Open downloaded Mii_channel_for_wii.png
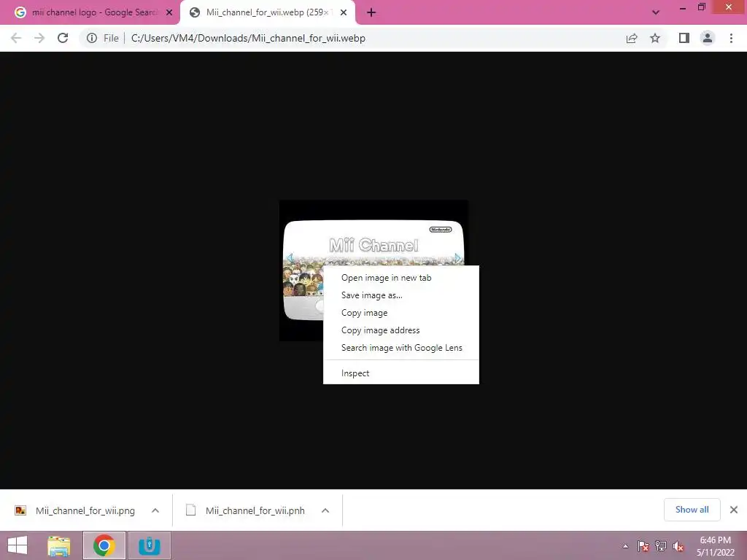The height and width of the screenshot is (560, 747). coord(85,510)
